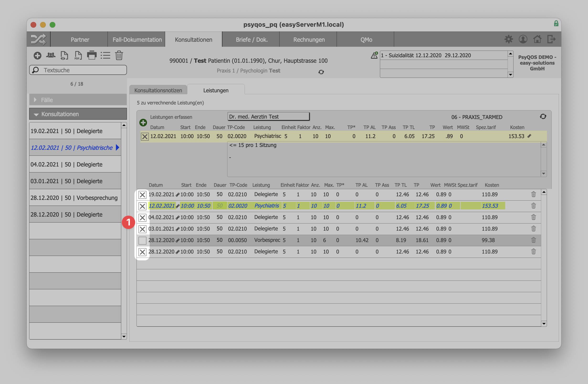Screen dimensions: 588x384
Task: Toggle checkbox for 04.02.2021 Delegierte row
Action: click(142, 218)
